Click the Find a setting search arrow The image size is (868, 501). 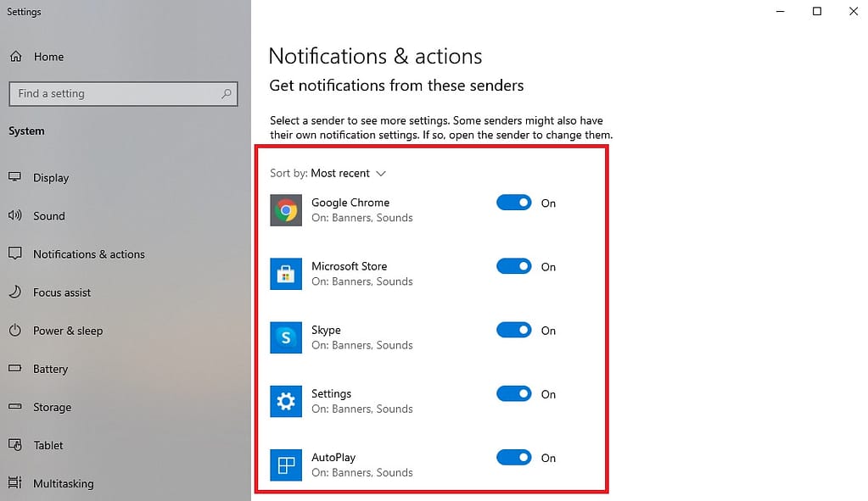pos(225,93)
